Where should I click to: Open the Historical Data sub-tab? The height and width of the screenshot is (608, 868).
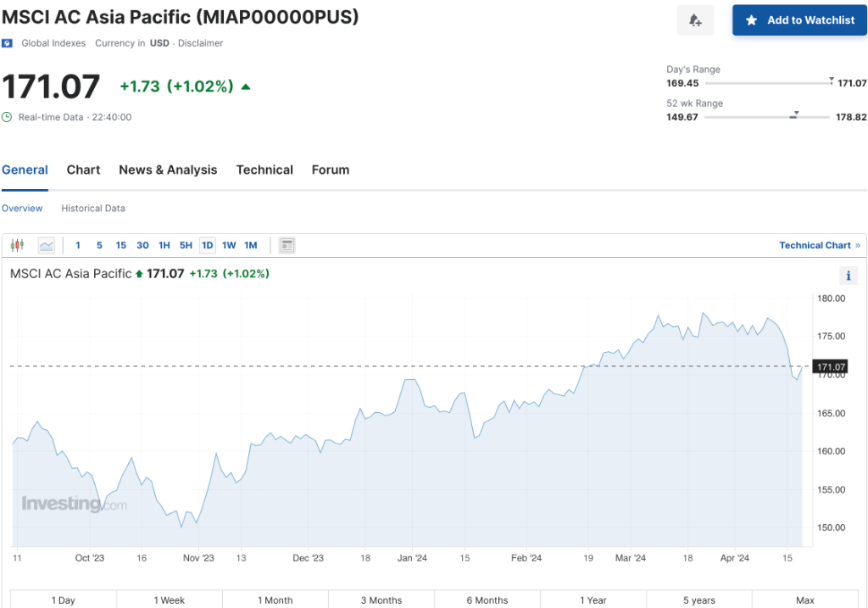93,209
